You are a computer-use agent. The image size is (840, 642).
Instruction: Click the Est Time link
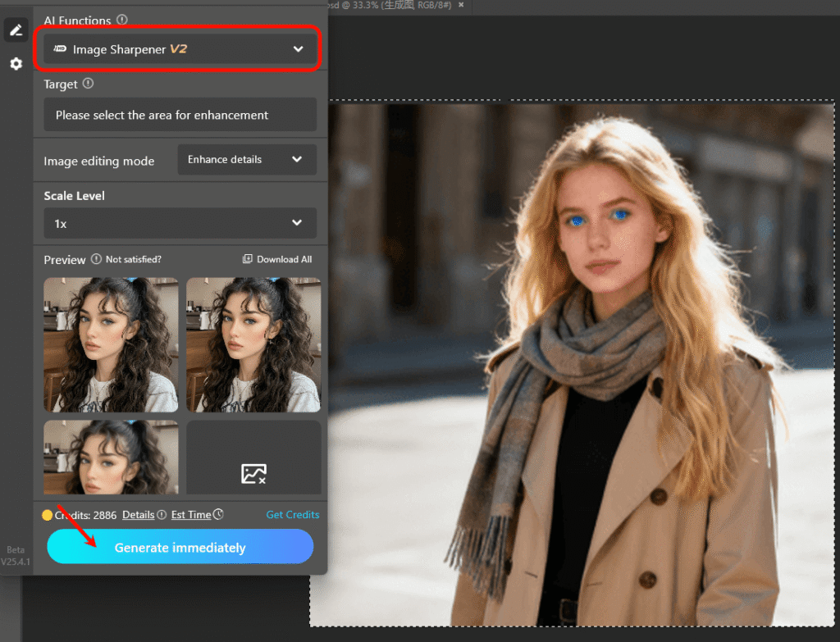click(191, 515)
